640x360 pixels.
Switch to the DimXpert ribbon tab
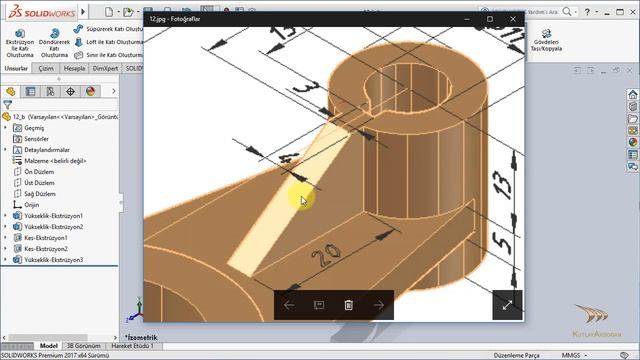pos(105,68)
